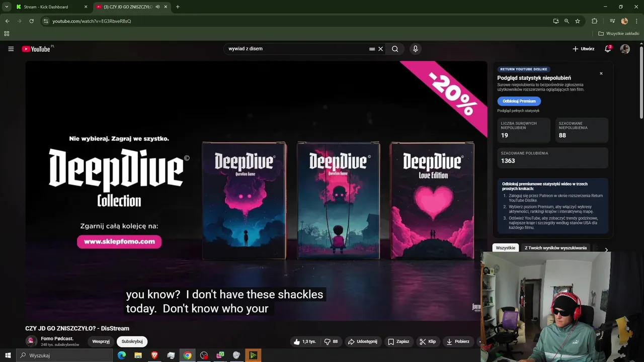Switch to Stream - Kick Dashboard tab
644x362 pixels.
click(x=46, y=7)
